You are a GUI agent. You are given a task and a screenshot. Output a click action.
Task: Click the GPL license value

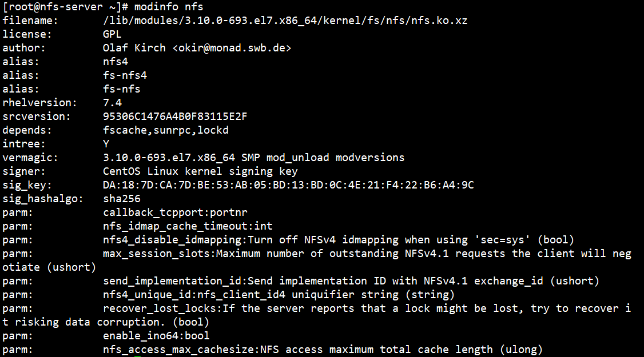[112, 34]
